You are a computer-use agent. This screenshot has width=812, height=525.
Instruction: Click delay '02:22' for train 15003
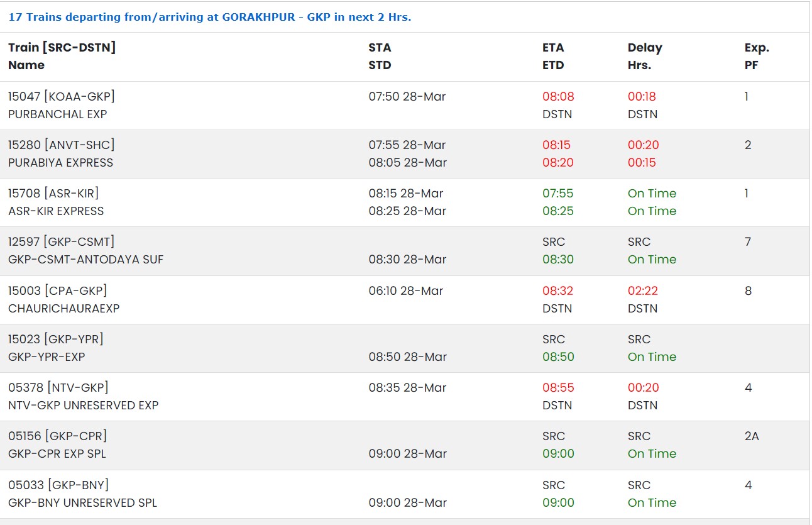click(643, 291)
